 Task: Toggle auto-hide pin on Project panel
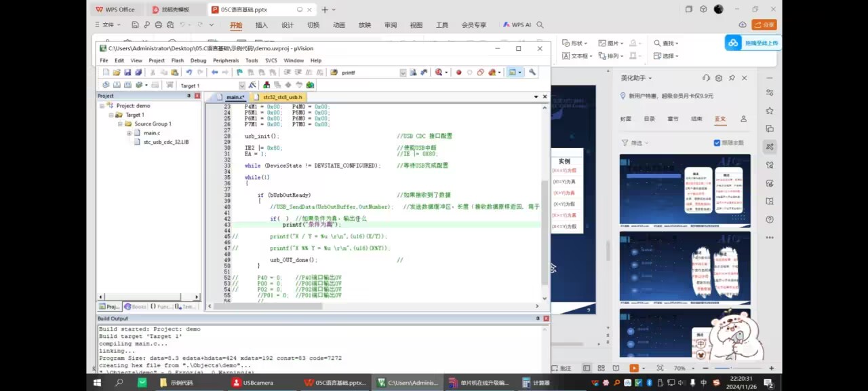[x=189, y=96]
